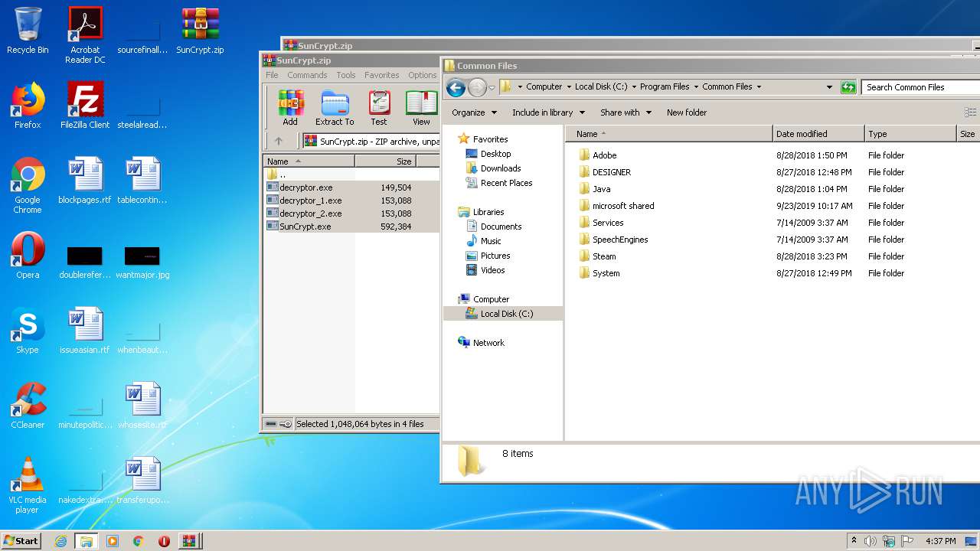Click the parent folder '..' entry
The image size is (980, 551).
(276, 174)
